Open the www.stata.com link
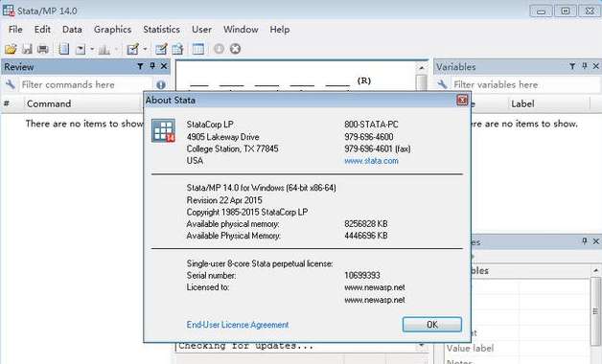Viewport: 602px width, 364px height. pos(371,161)
